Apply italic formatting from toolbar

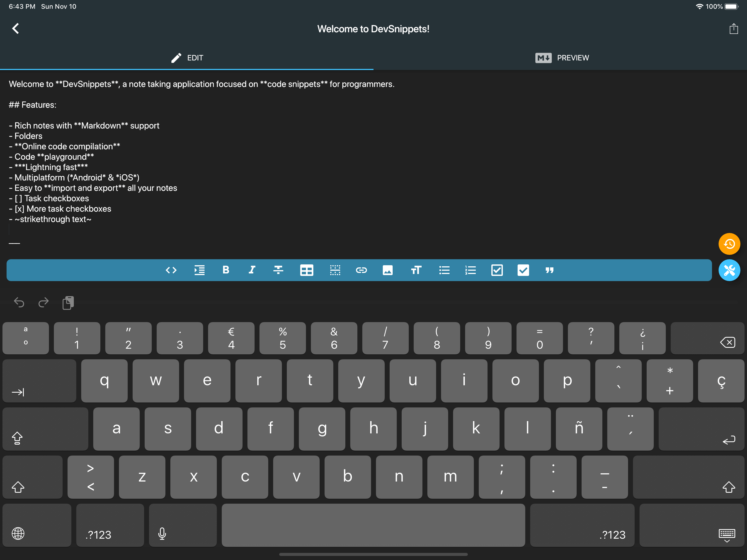(252, 270)
